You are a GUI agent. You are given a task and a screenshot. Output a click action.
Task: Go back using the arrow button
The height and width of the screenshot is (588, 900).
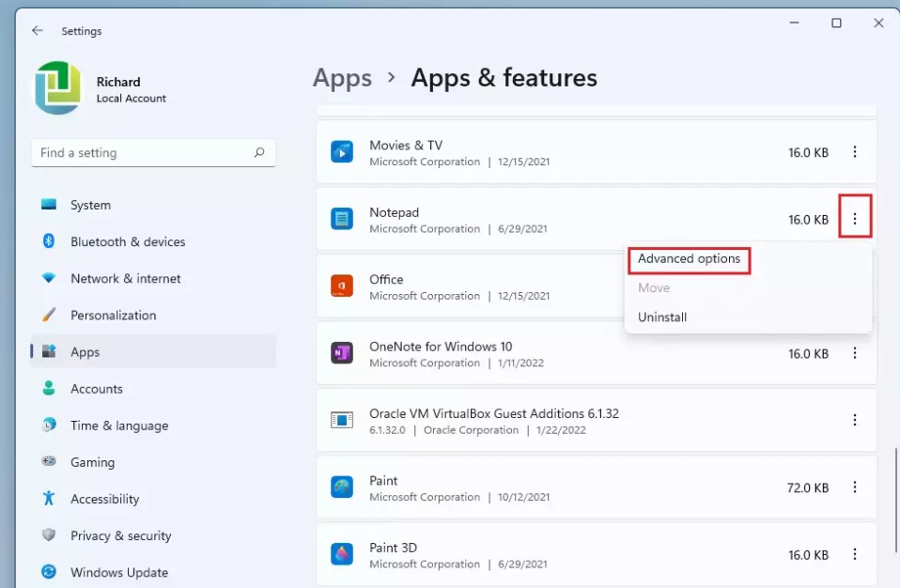(37, 30)
